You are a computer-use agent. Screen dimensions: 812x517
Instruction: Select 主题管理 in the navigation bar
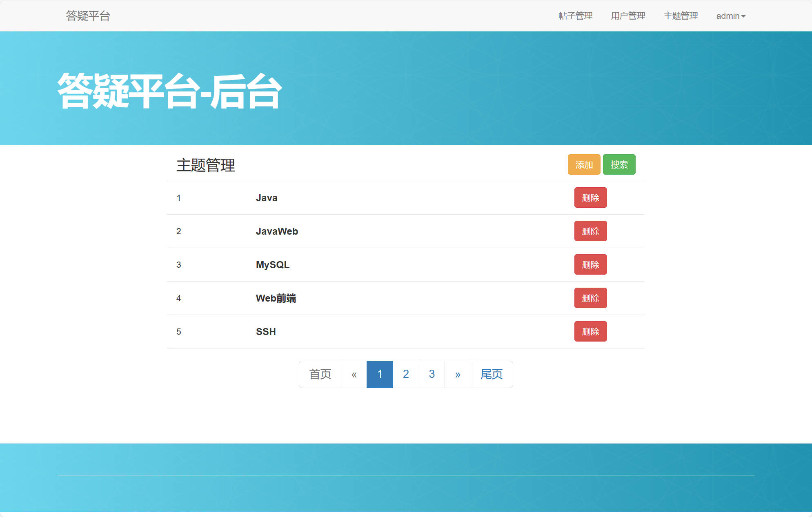pos(681,16)
